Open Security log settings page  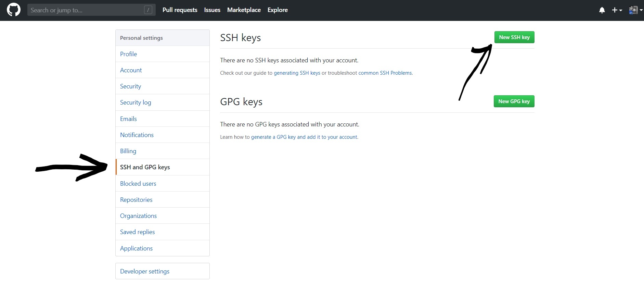136,102
